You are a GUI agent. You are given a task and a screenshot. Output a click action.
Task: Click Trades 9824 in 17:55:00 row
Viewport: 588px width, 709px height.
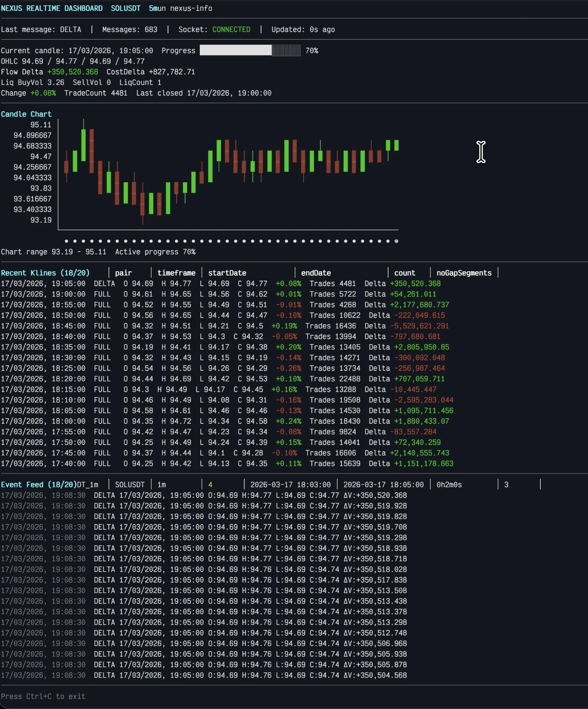333,432
